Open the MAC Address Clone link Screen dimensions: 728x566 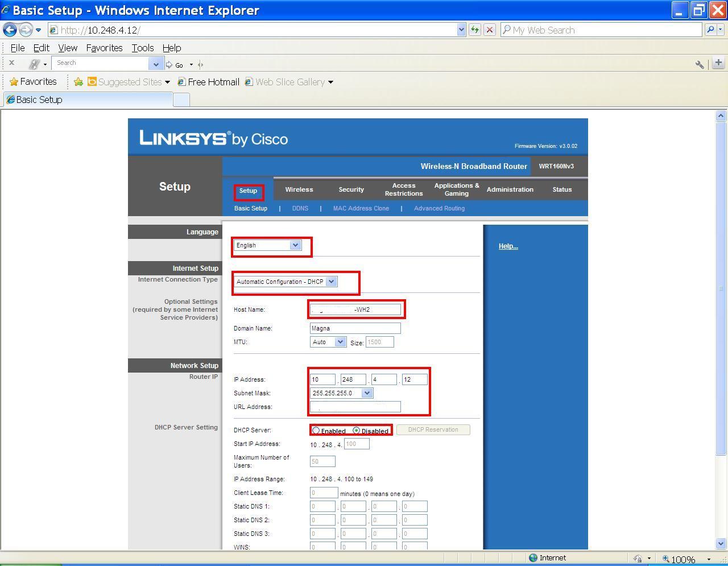click(x=361, y=208)
